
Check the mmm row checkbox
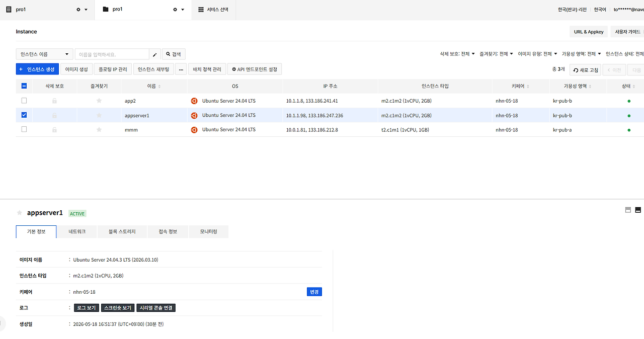[24, 129]
